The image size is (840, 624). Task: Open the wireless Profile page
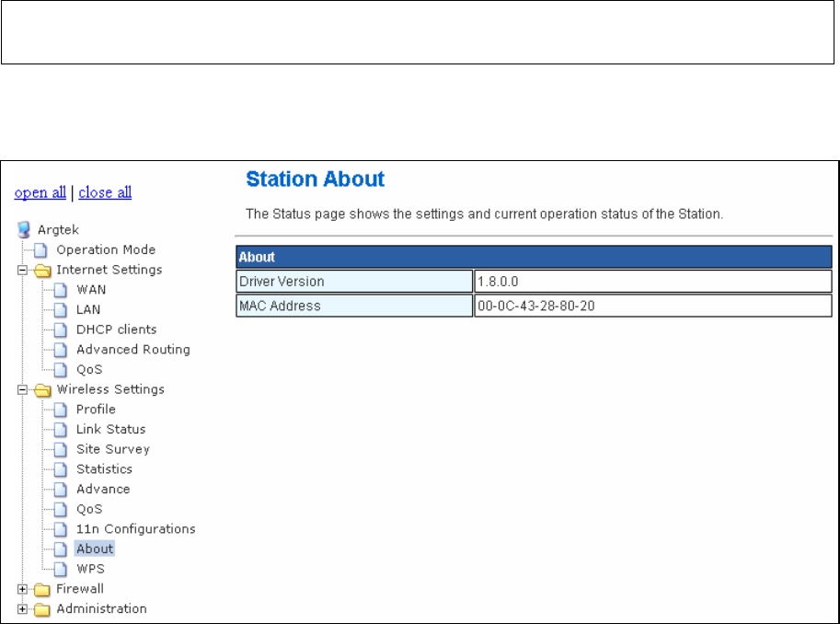(x=96, y=409)
